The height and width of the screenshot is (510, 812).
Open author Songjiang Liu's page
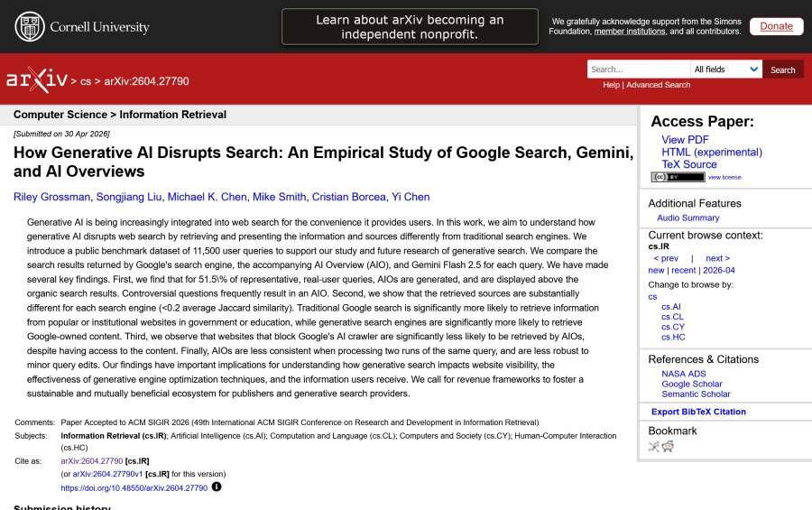(x=129, y=197)
